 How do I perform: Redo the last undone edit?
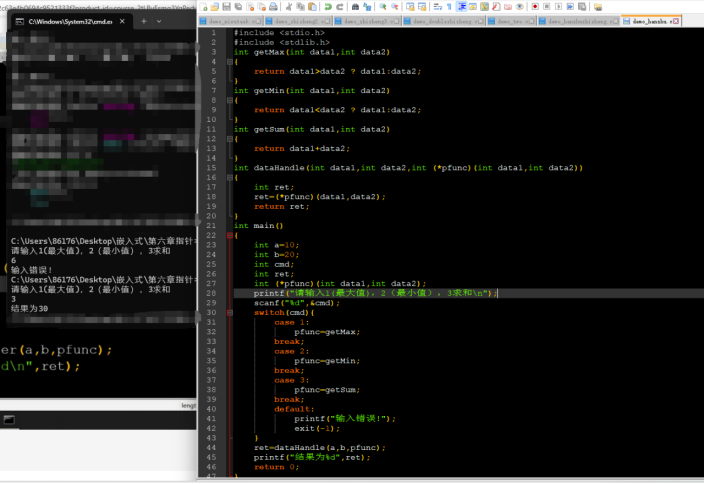(x=340, y=7)
